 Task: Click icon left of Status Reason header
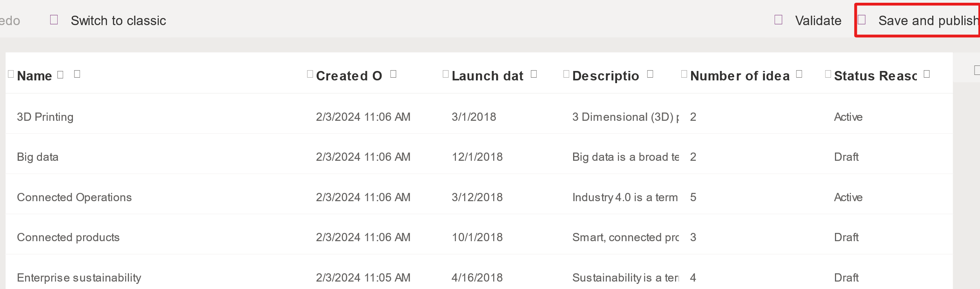(828, 74)
